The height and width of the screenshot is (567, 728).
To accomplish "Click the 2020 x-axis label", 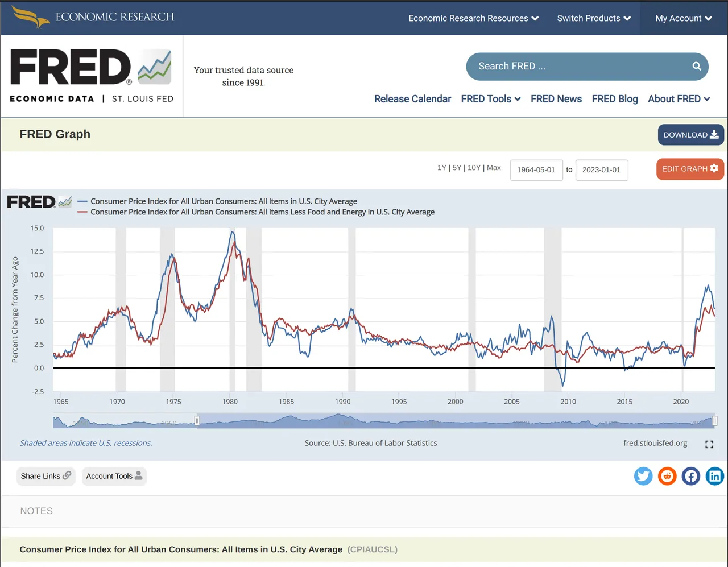I will (681, 402).
